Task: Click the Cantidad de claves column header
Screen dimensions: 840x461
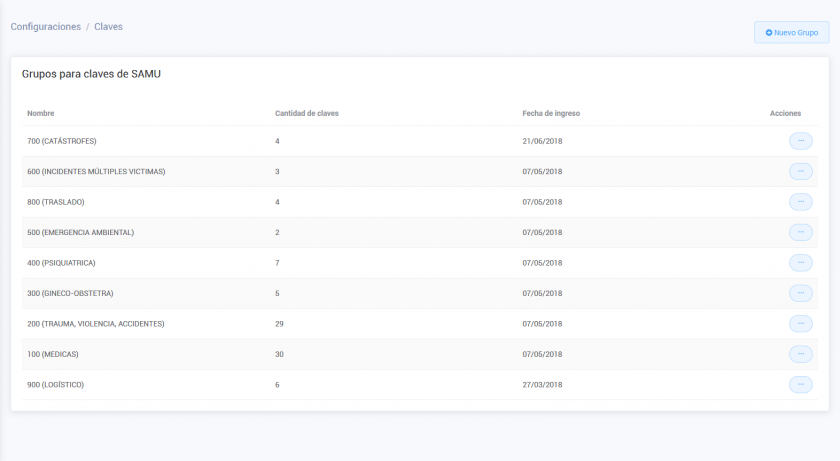Action: 306,113
